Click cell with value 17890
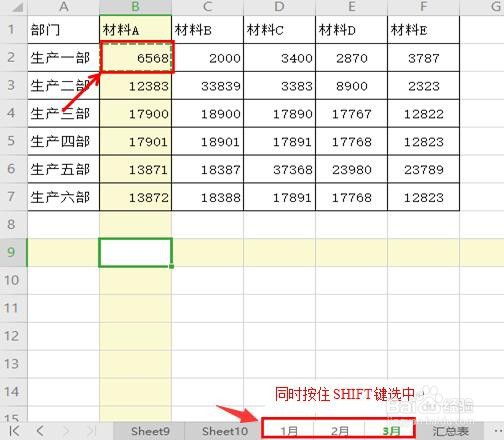504x440 pixels. point(279,113)
